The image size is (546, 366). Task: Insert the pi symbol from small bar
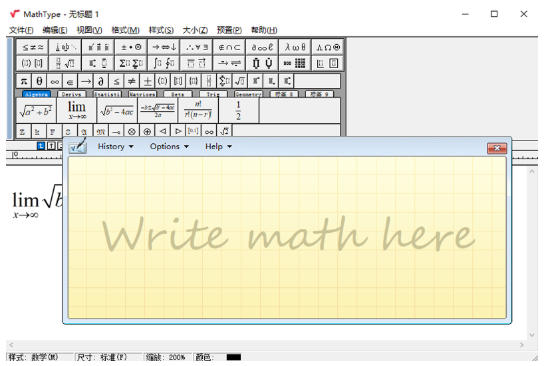click(24, 81)
